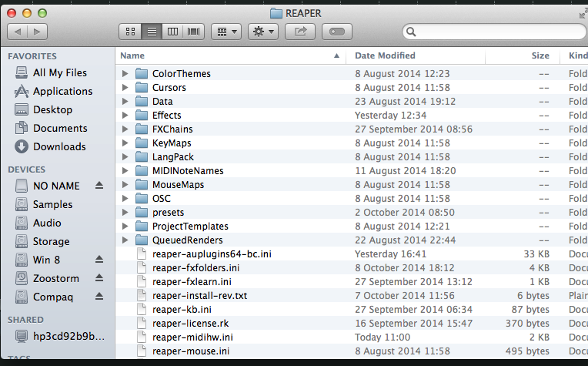Expand the presets folder
The width and height of the screenshot is (588, 366).
pos(125,213)
